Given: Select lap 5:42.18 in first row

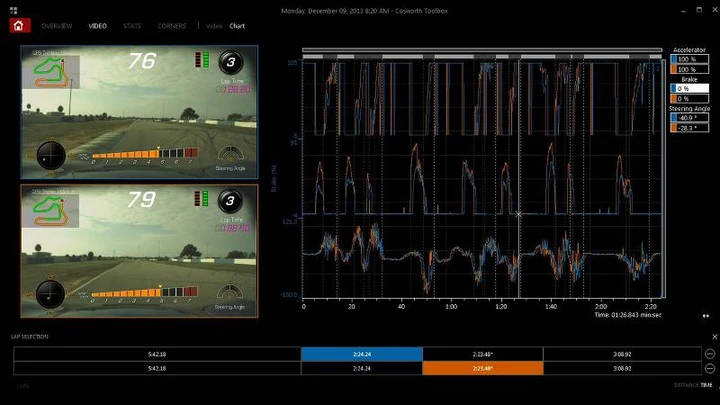Looking at the screenshot, I should (157, 354).
